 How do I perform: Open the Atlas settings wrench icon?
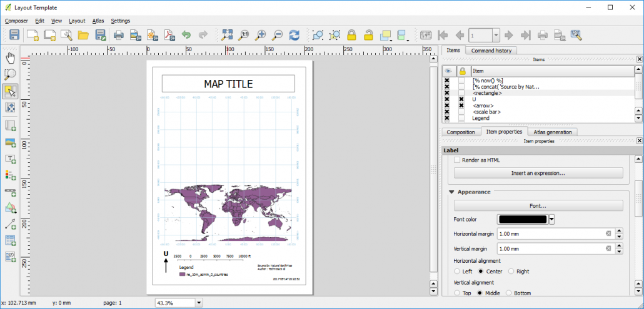(x=576, y=35)
